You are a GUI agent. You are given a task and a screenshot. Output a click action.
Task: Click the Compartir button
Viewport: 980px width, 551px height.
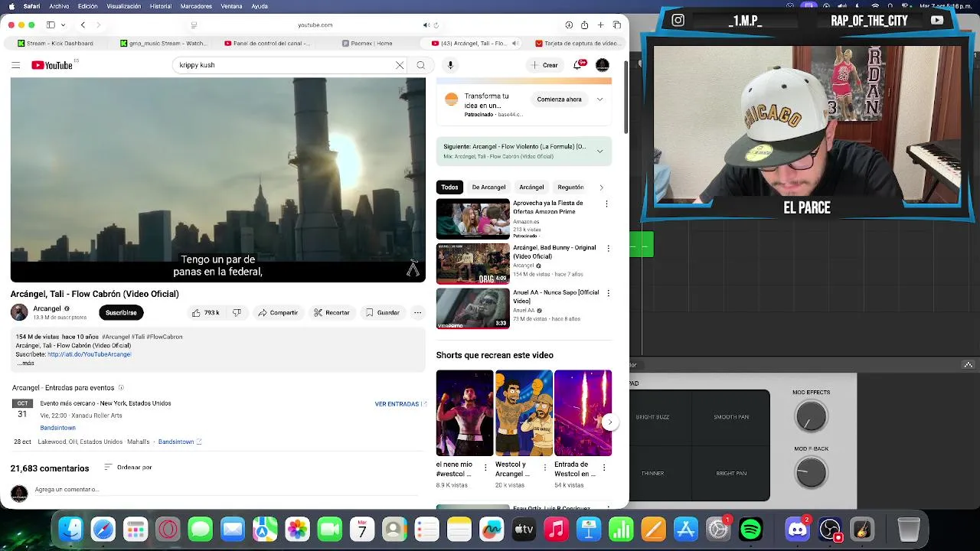point(278,312)
